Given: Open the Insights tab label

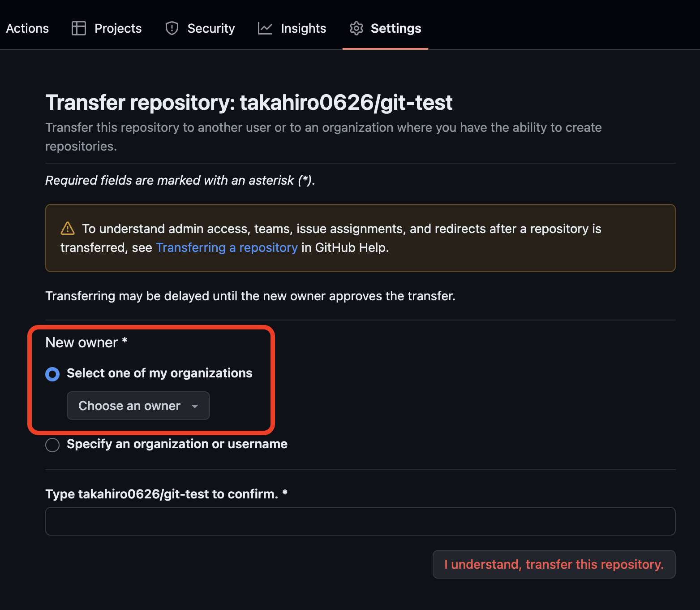Looking at the screenshot, I should click(x=303, y=28).
